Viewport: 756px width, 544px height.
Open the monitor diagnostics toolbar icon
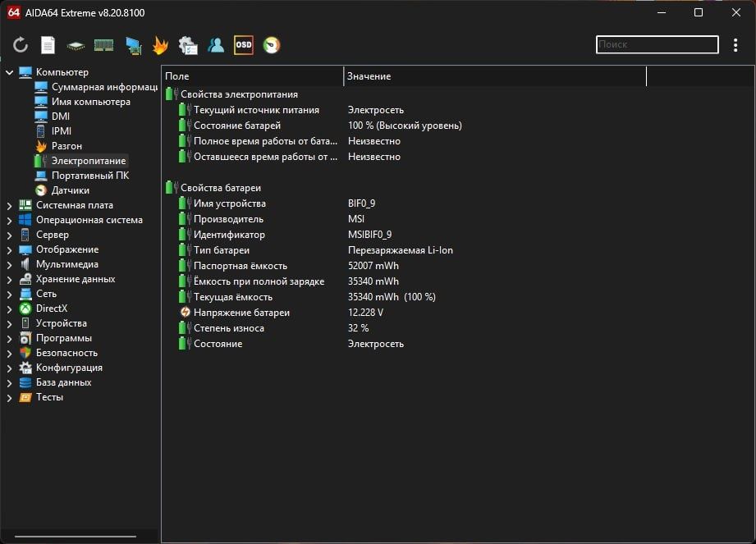point(133,46)
